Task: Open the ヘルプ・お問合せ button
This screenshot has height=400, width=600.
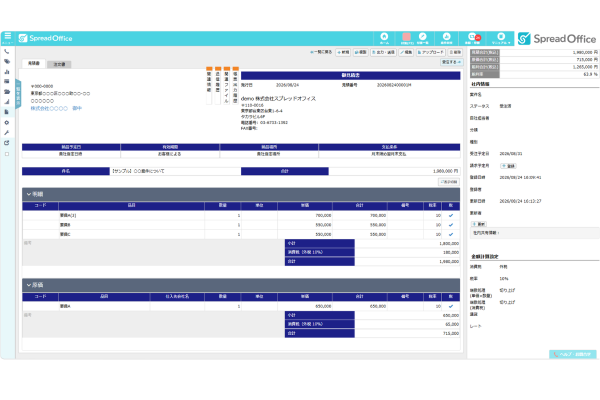Action: (x=572, y=354)
